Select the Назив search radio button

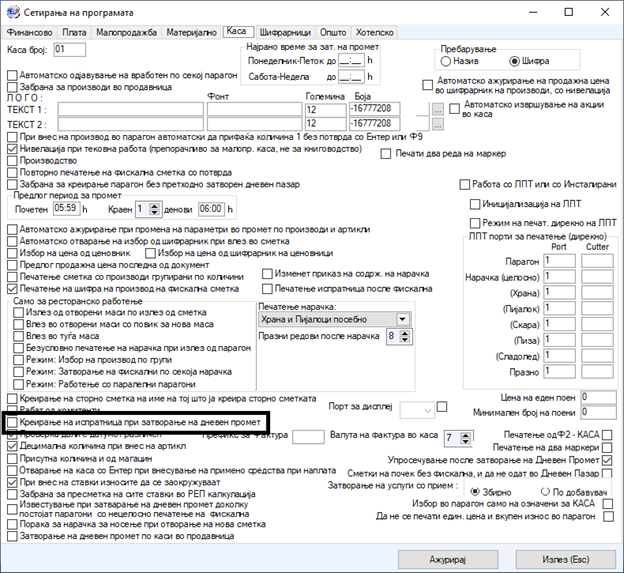(446, 61)
